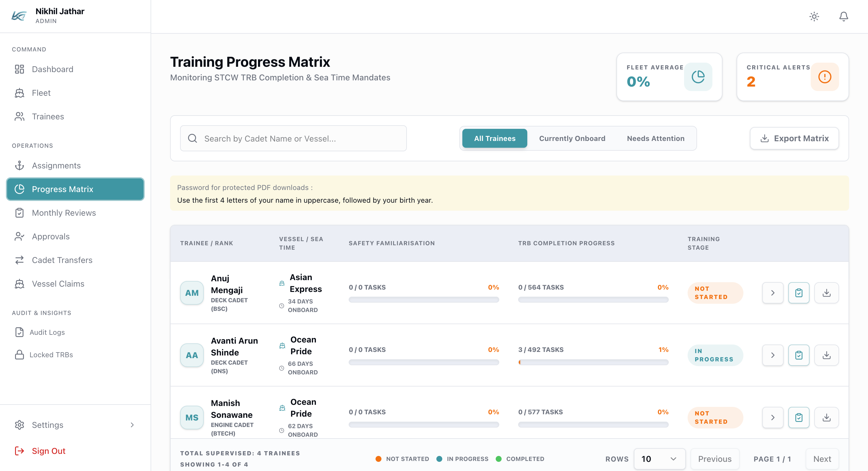Switch to Needs Attention filter
Image resolution: width=868 pixels, height=471 pixels.
click(655, 138)
